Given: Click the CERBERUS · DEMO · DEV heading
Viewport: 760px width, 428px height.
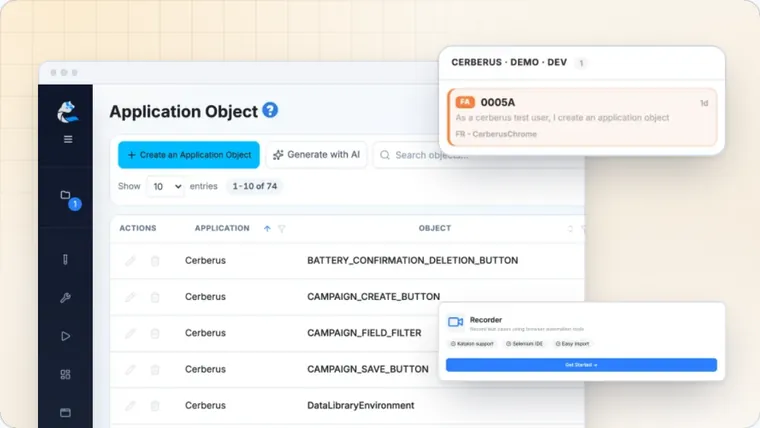Looking at the screenshot, I should [509, 63].
